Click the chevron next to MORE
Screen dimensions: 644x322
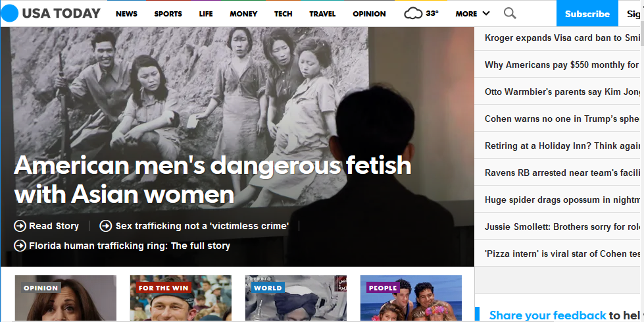click(486, 14)
